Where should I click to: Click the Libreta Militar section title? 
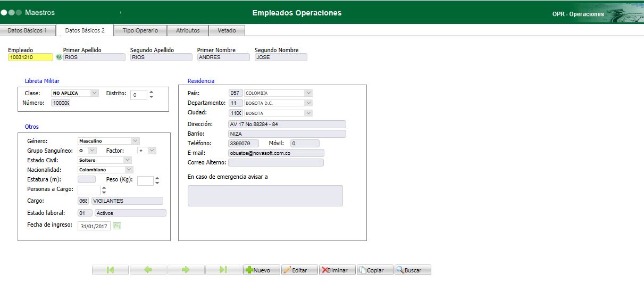(42, 81)
